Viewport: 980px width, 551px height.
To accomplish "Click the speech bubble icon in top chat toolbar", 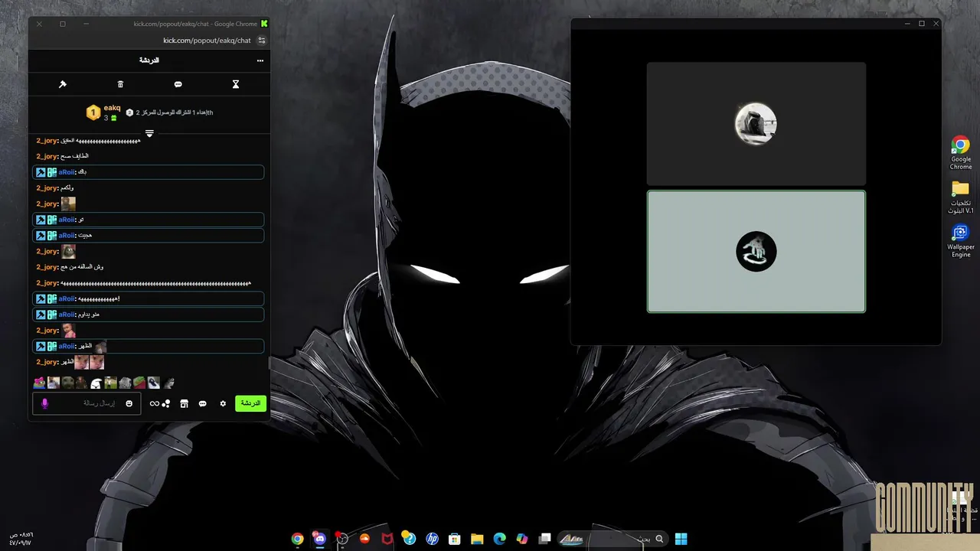I will click(178, 84).
